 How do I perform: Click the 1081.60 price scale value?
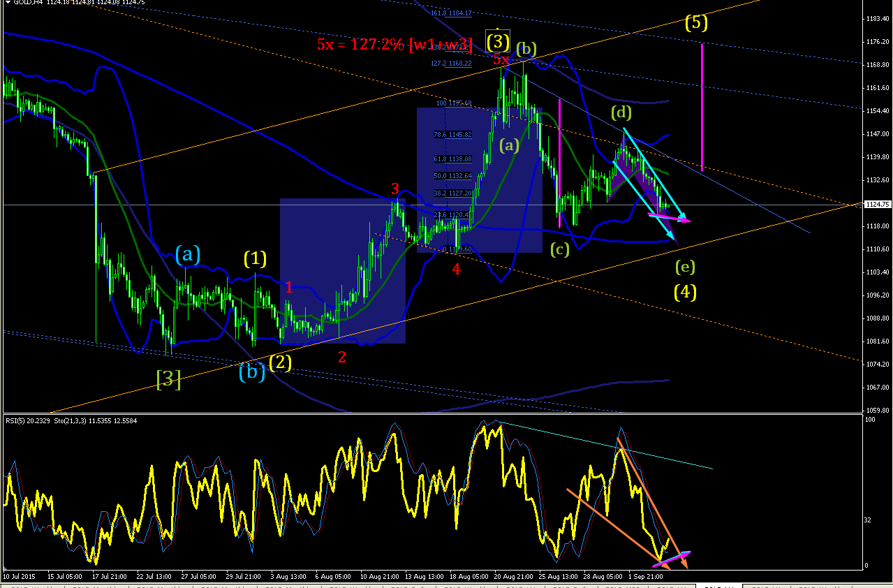(876, 341)
